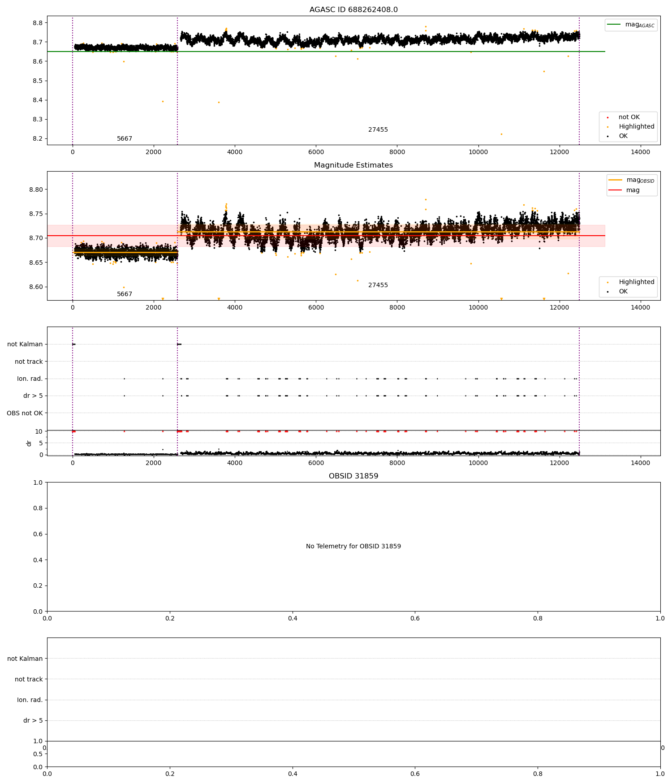Screen dimensions: 672x784
Task: Click "Highlighted" legend entry in the top plot
Action: [631, 127]
